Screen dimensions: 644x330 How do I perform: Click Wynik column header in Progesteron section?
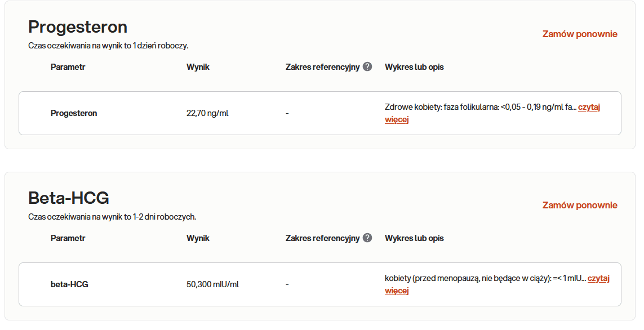click(x=198, y=67)
